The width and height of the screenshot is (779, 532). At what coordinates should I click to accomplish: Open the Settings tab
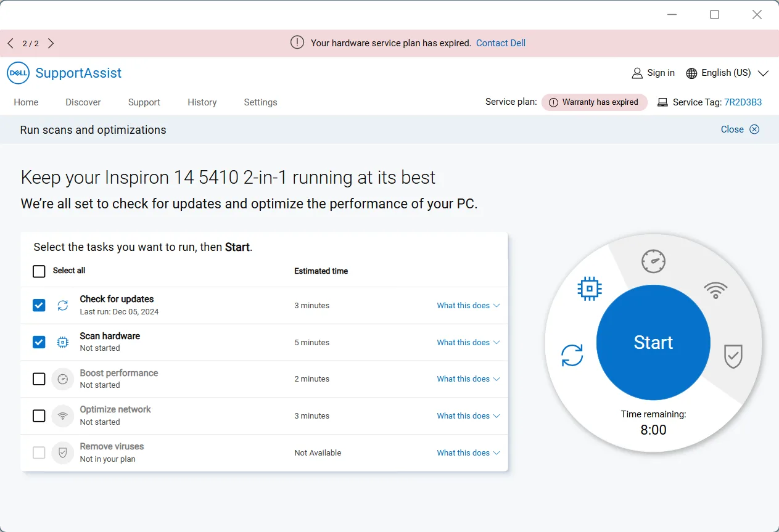coord(260,102)
